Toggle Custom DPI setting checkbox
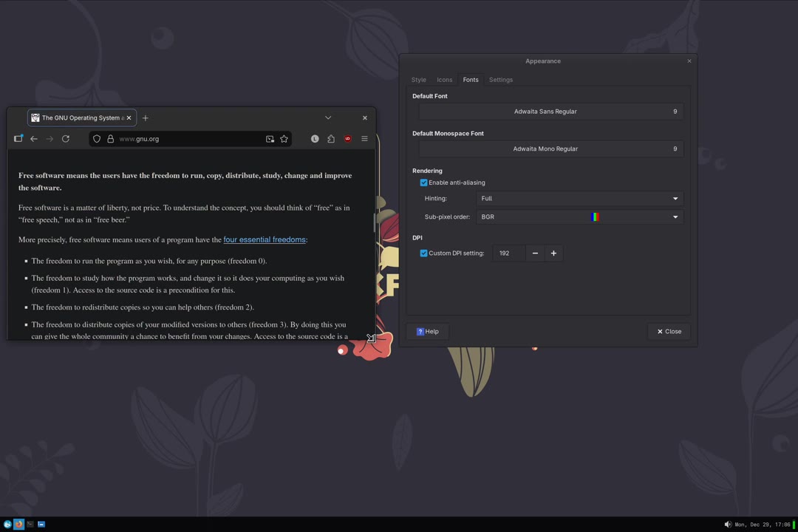 pyautogui.click(x=423, y=253)
